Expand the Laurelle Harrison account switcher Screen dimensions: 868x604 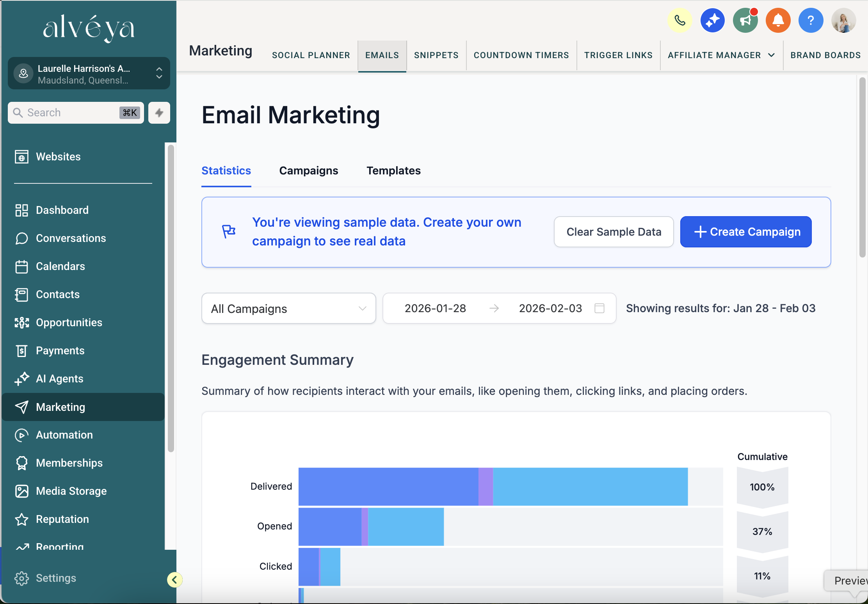tap(89, 74)
